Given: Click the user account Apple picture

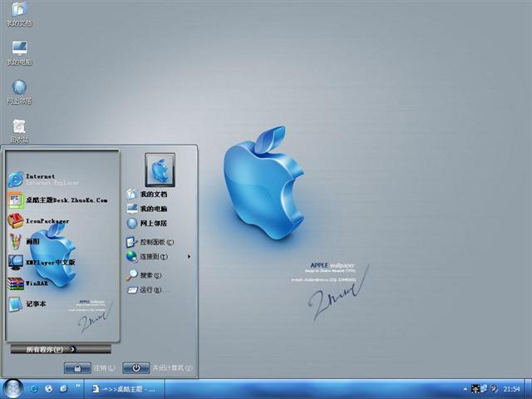Looking at the screenshot, I should [160, 170].
